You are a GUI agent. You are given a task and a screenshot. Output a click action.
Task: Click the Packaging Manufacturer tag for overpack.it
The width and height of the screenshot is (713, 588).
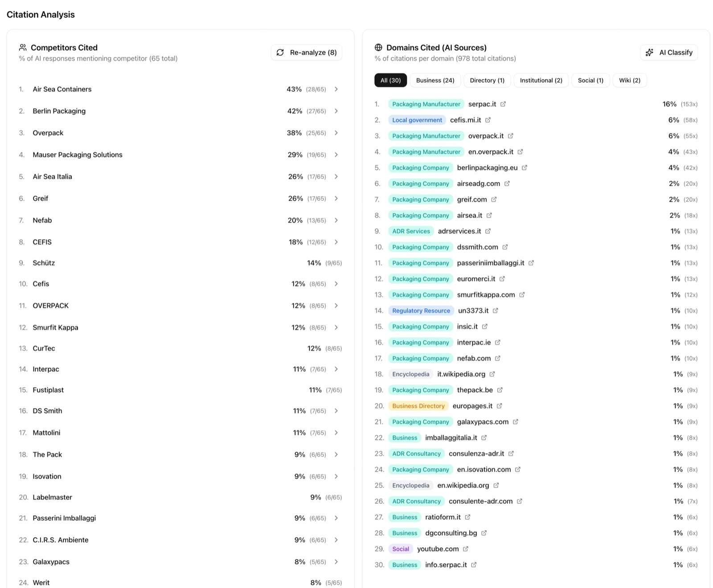tap(426, 136)
